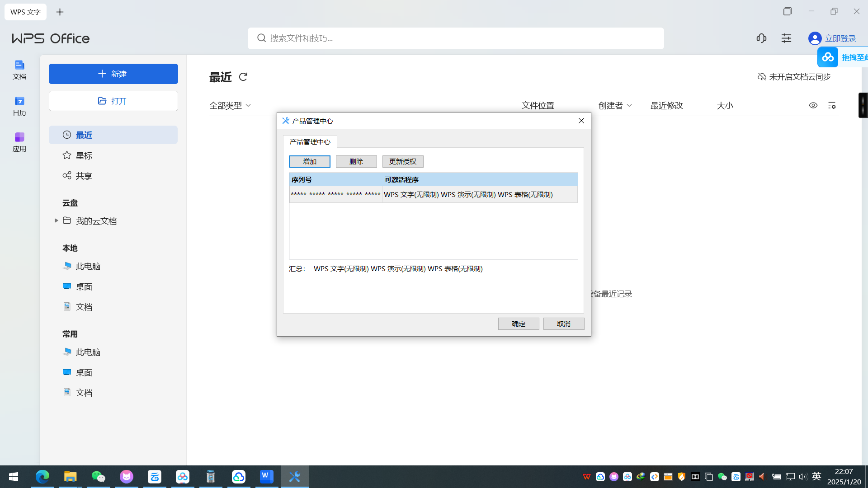Sort by 最近修改 column

pos(667,105)
